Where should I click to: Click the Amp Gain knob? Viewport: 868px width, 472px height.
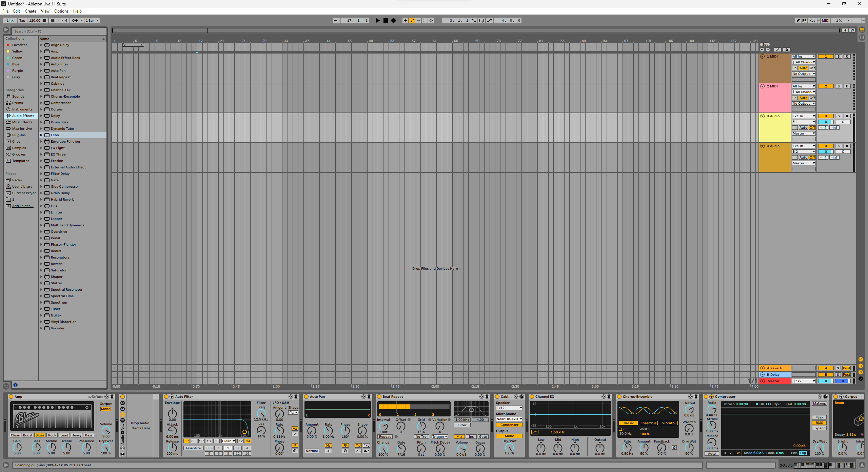(x=17, y=447)
